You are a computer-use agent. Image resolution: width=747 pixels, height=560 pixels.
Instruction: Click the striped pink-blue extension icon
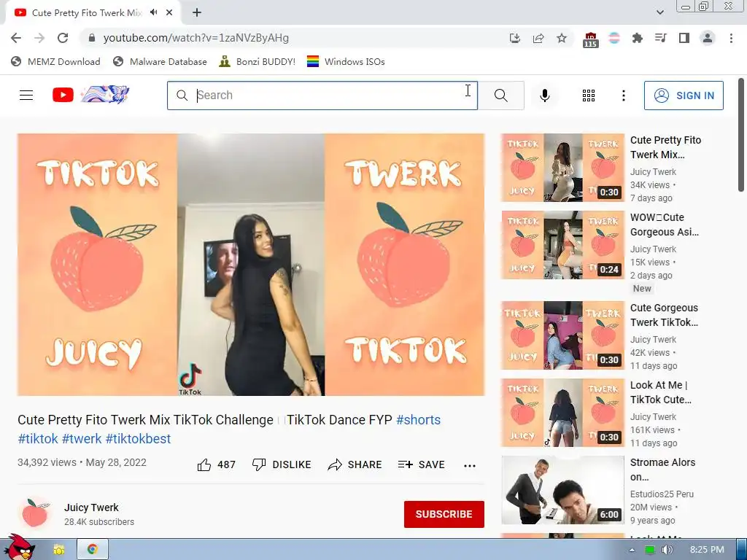614,38
